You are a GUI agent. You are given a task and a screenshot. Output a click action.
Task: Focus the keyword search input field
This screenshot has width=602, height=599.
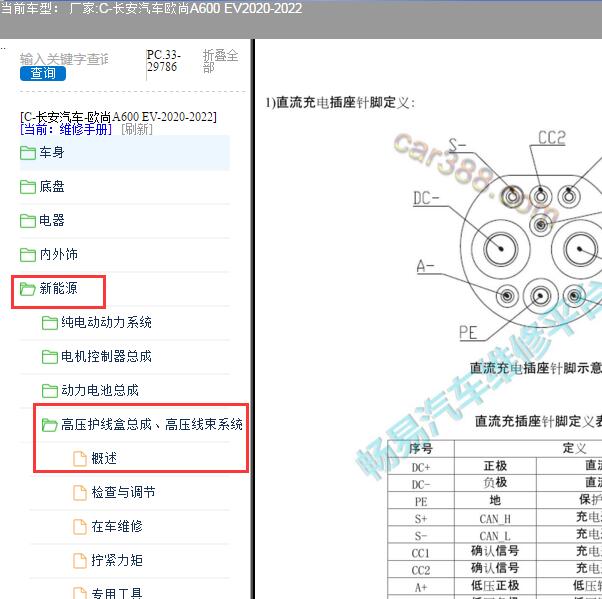click(64, 59)
